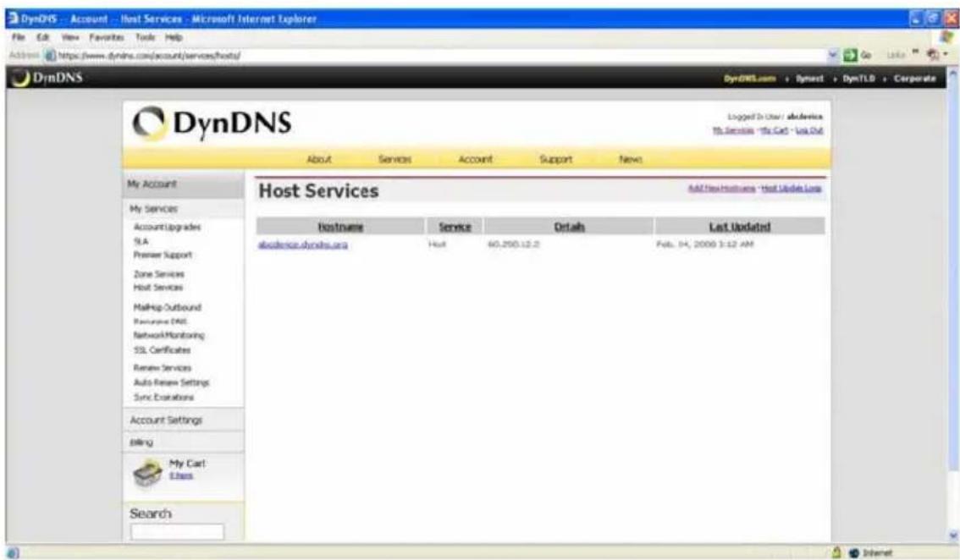Click the padlock security icon in status bar
Viewport: 960px width, 560px height.
(x=836, y=552)
